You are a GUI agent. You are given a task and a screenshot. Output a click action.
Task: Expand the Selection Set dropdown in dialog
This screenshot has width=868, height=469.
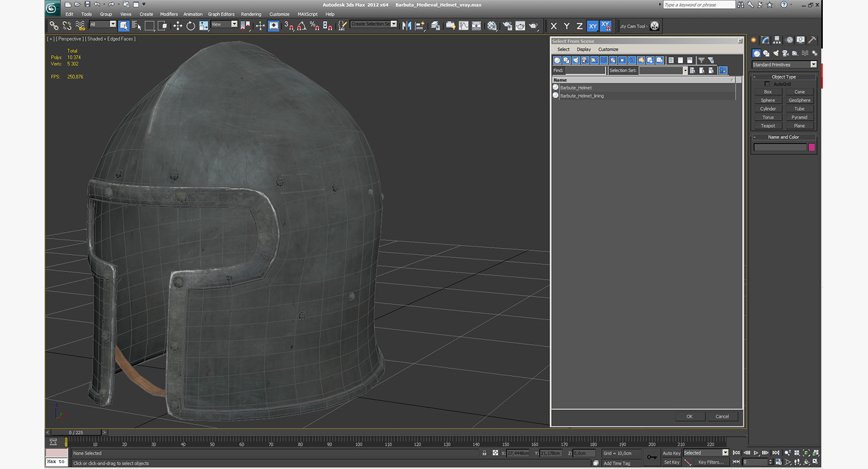684,70
